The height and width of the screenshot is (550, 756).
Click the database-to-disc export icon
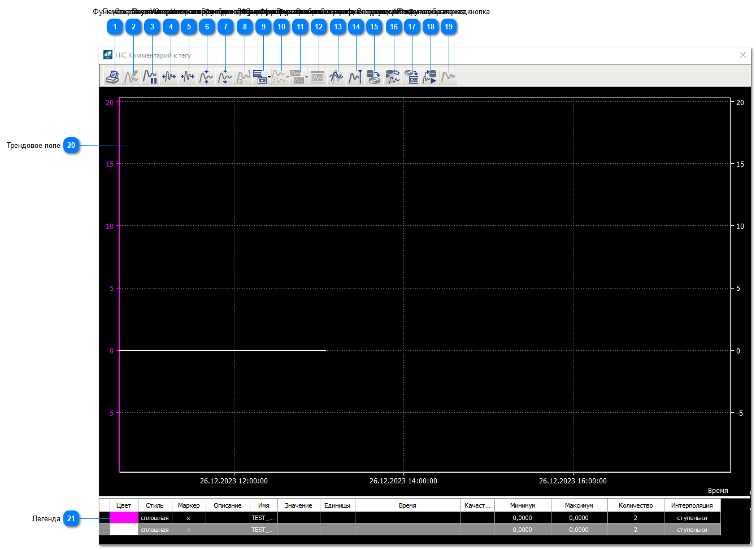pos(373,77)
